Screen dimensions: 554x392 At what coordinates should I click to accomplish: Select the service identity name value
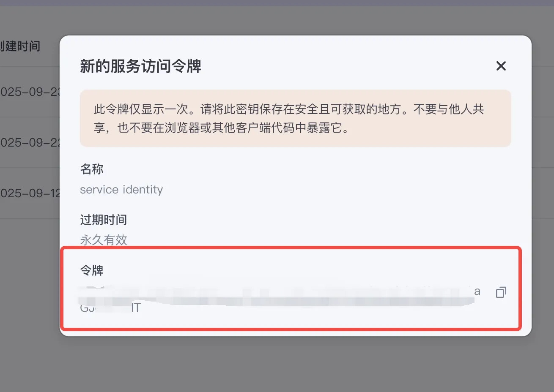pos(121,190)
